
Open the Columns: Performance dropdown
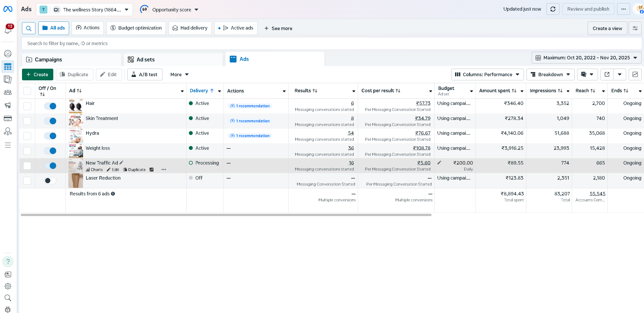point(487,75)
